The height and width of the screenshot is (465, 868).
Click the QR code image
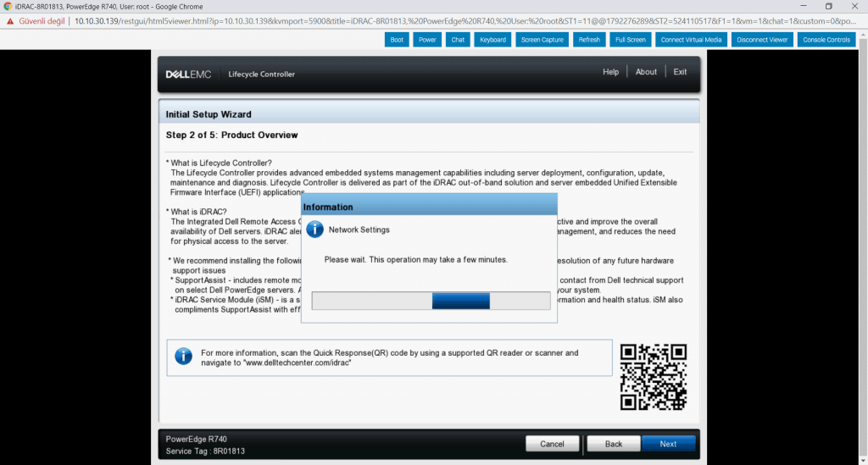click(x=653, y=377)
